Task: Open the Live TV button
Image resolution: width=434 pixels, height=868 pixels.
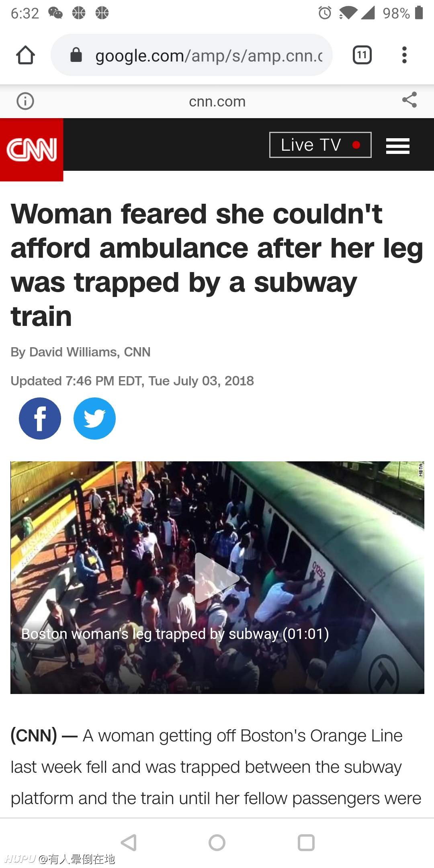Action: click(320, 145)
